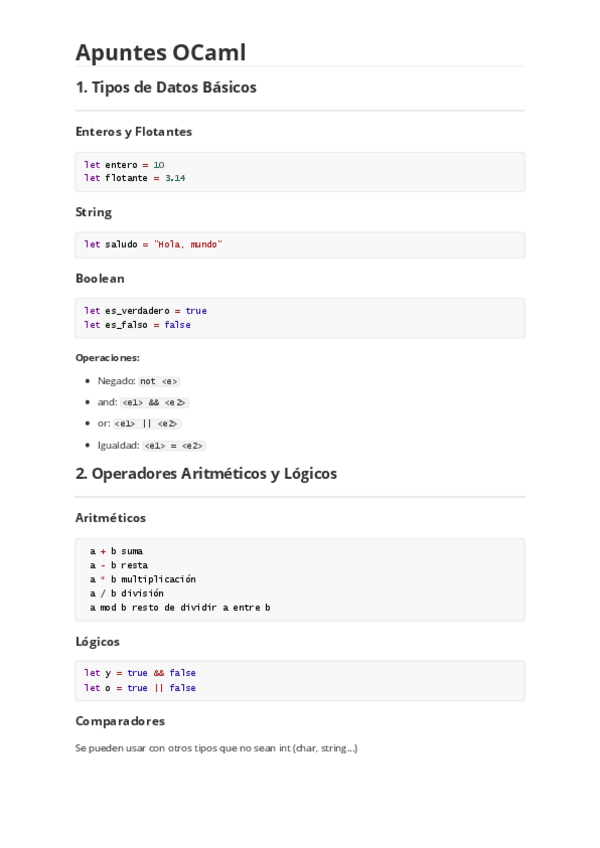600x848 pixels.
Task: Click the 'Igualdad' bullet item
Action: click(151, 445)
